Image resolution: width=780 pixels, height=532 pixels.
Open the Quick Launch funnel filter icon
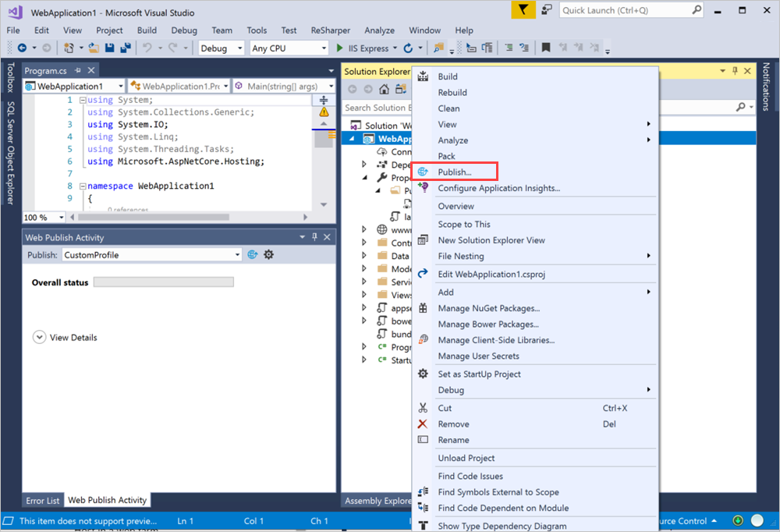(x=524, y=11)
